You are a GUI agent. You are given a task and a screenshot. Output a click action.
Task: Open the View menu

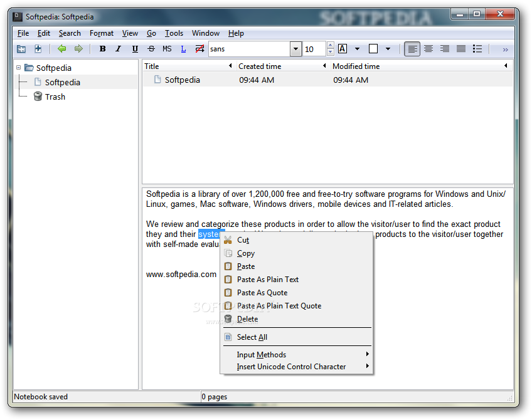click(x=130, y=33)
